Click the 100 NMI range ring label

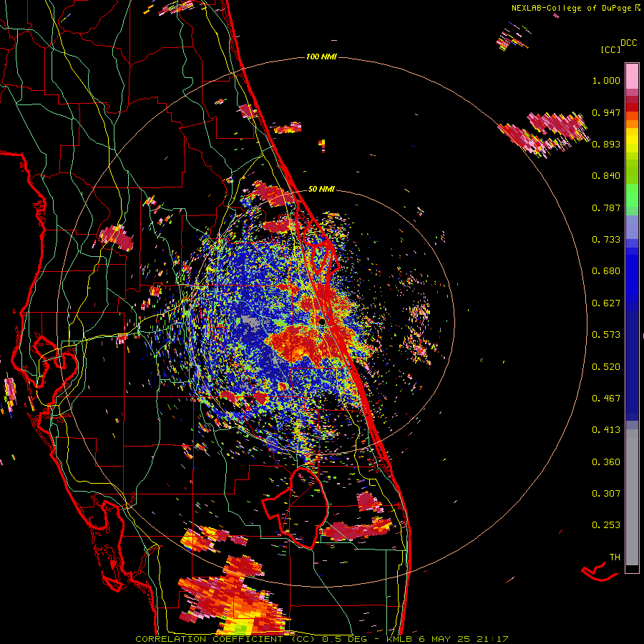pyautogui.click(x=321, y=57)
